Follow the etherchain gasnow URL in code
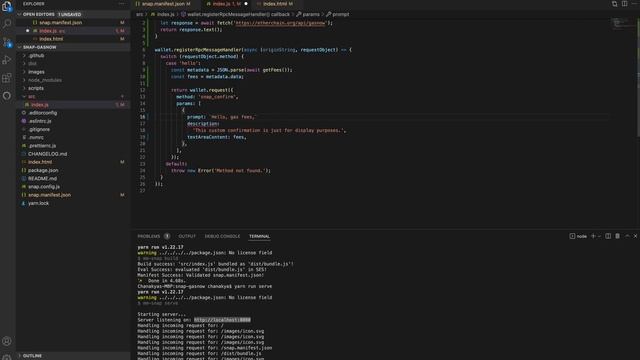The height and width of the screenshot is (360, 640). coord(280,23)
